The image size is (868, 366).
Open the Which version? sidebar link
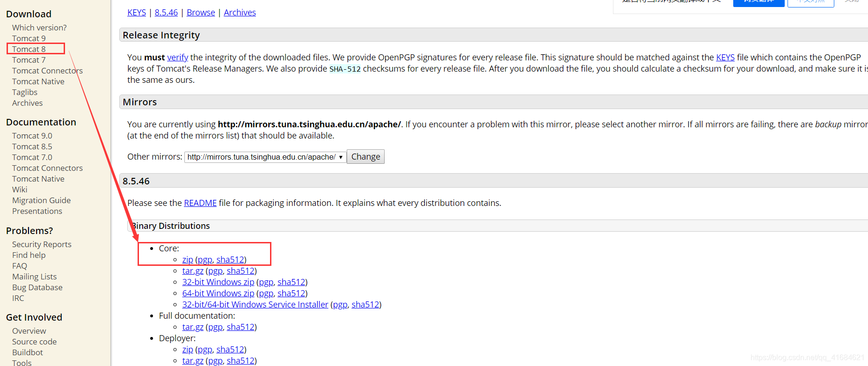pos(39,28)
